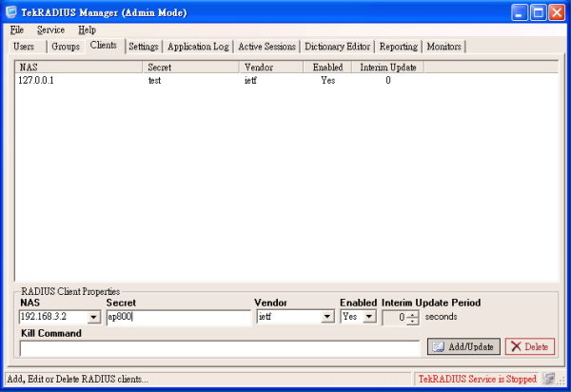Minimize the TekRADIUS Manager window

519,12
